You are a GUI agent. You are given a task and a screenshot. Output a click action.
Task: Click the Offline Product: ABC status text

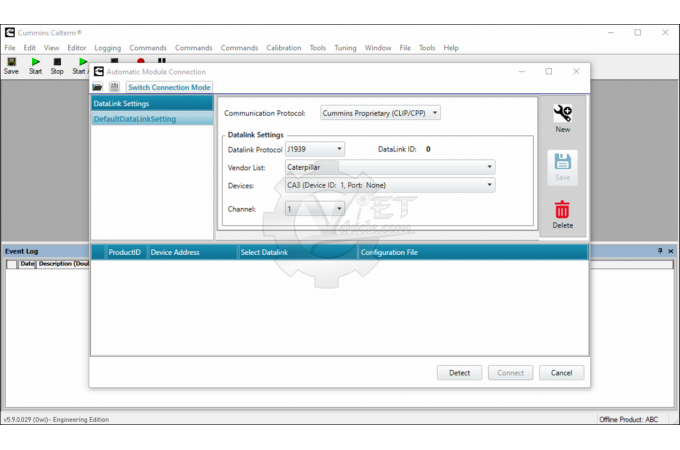tap(628, 420)
